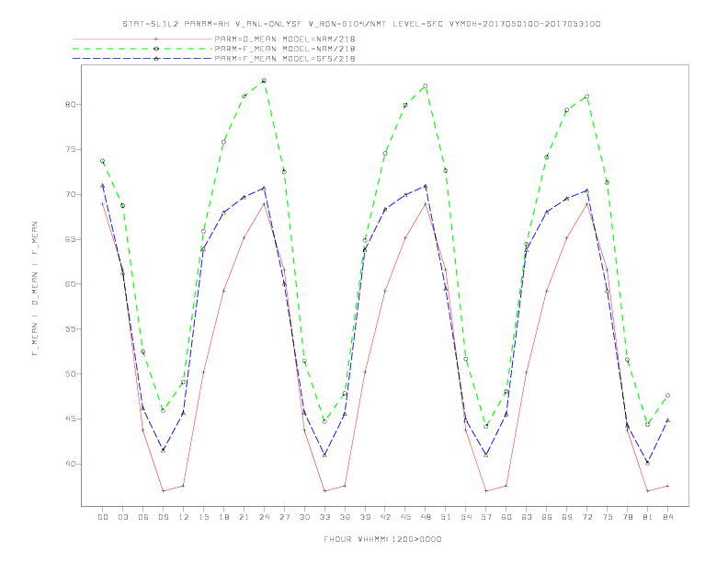Click the x-axis tick label 24
Screen dimensions: 728x563
tap(264, 517)
